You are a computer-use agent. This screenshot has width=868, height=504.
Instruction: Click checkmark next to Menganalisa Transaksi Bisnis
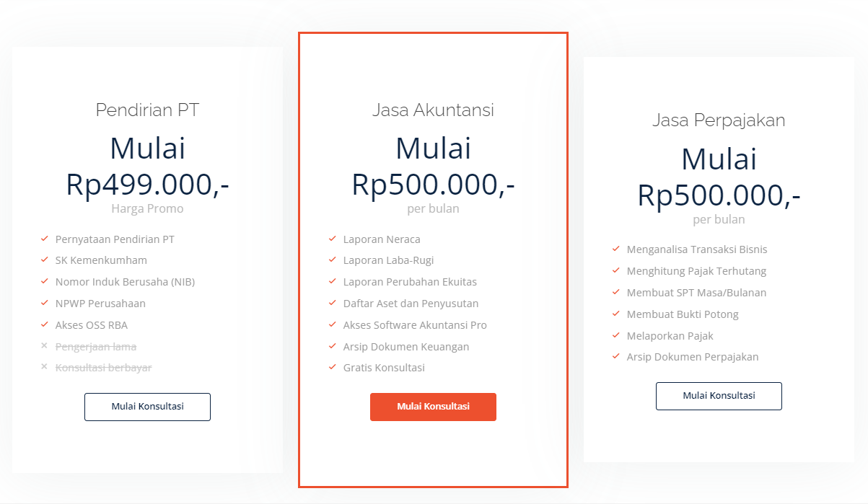point(616,249)
